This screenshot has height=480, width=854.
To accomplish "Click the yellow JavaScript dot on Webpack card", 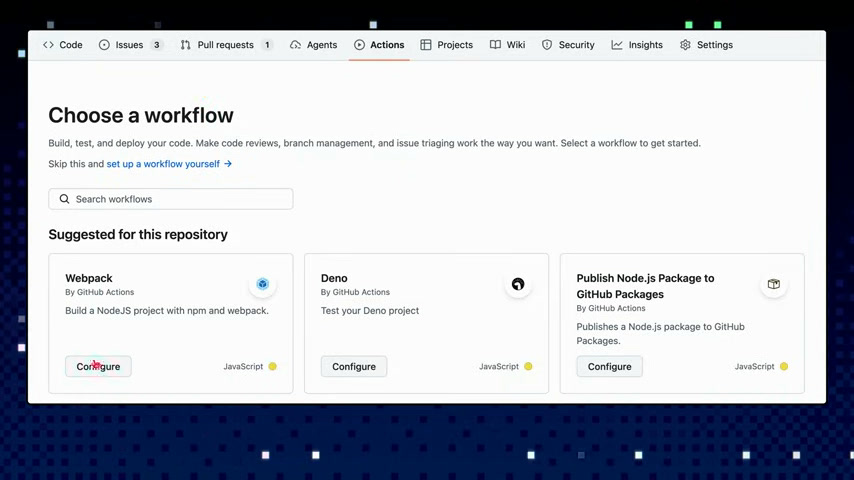I will pyautogui.click(x=272, y=366).
